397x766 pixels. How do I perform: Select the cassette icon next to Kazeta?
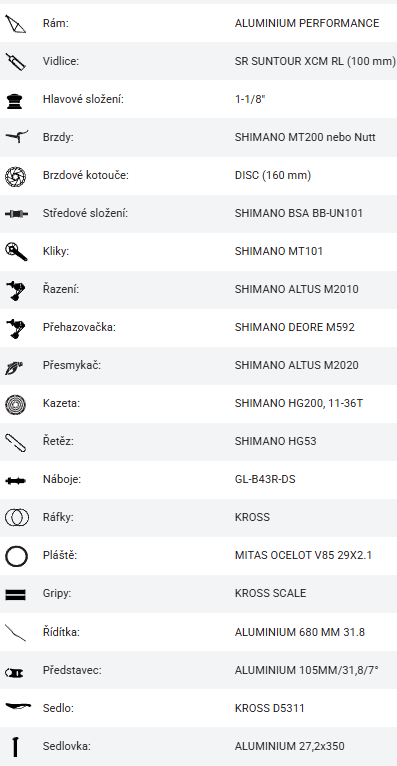click(x=15, y=404)
